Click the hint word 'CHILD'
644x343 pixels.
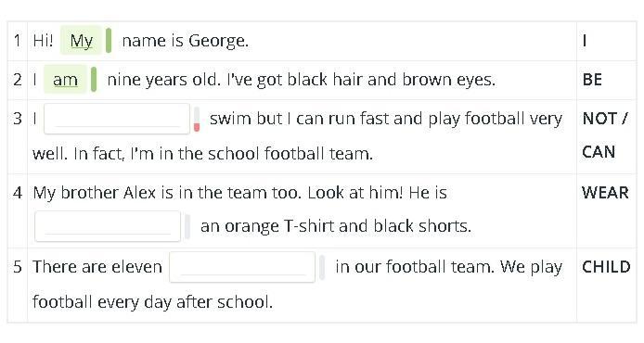pyautogui.click(x=606, y=267)
